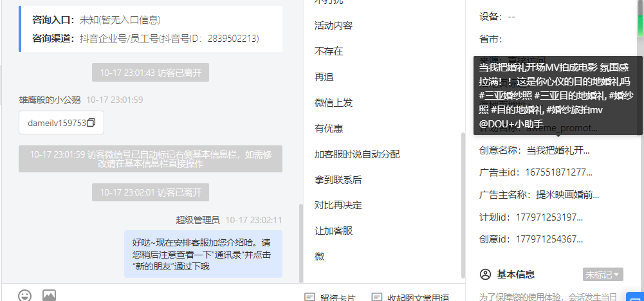Select the 不存在 quick phrase
The height and width of the screenshot is (301, 644).
tap(329, 51)
